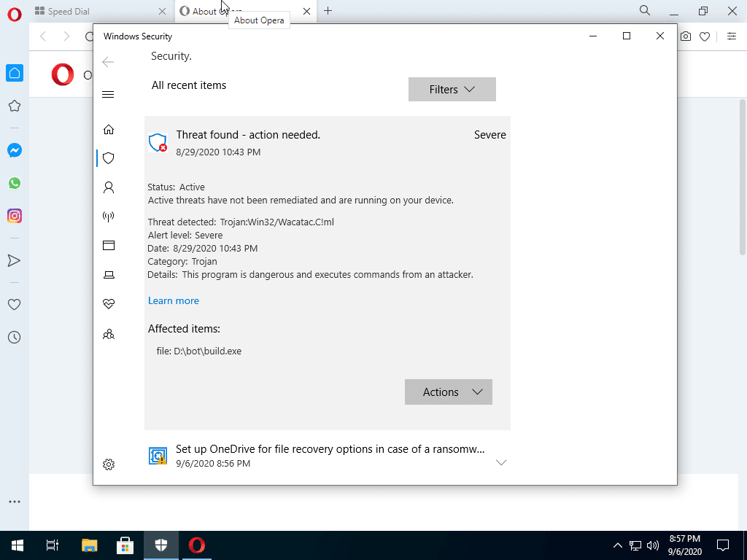Open WhatsApp in Opera sidebar

[x=14, y=183]
